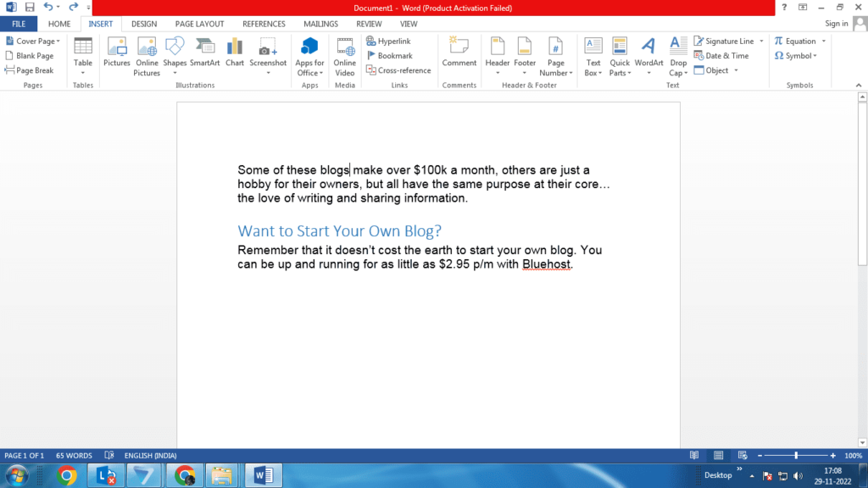The width and height of the screenshot is (868, 488).
Task: Click the volume speaker tray icon
Action: 798,476
